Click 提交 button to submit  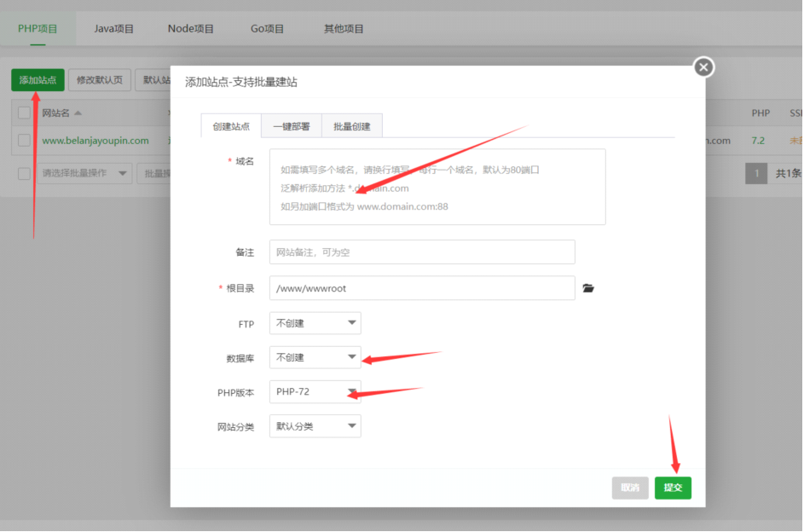pyautogui.click(x=673, y=488)
